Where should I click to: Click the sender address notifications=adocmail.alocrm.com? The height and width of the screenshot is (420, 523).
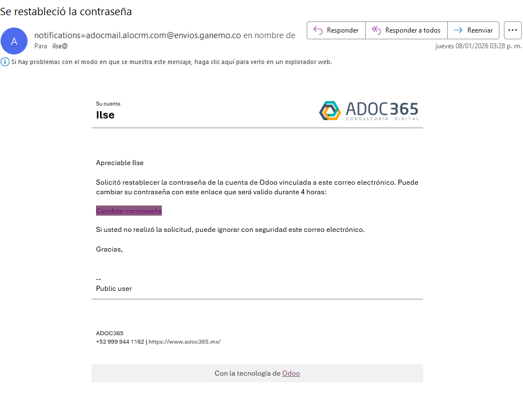138,35
